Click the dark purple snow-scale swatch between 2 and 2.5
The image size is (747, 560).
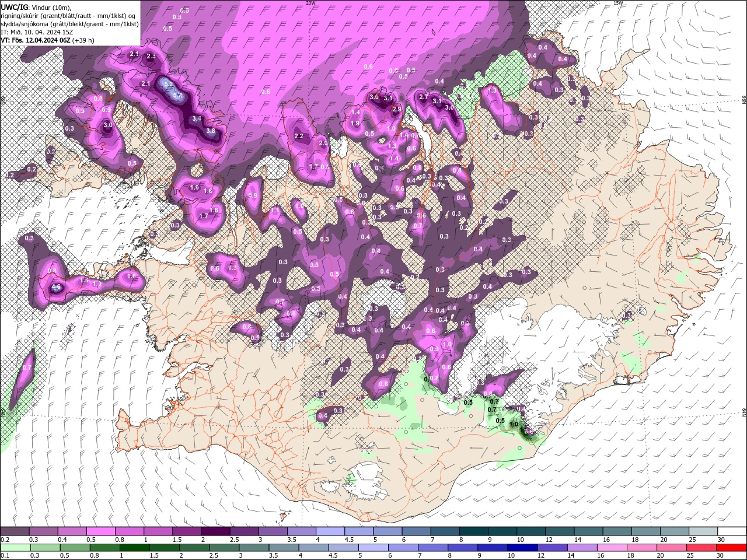(215, 531)
